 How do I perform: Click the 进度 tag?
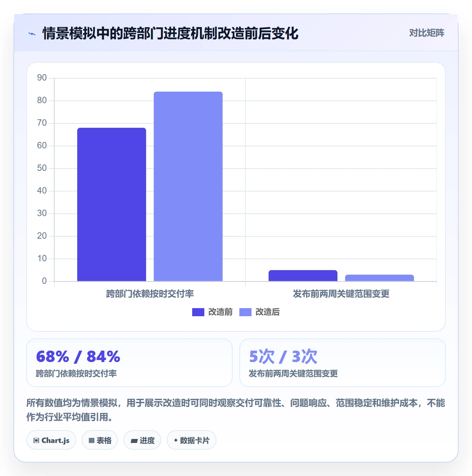[x=142, y=440]
